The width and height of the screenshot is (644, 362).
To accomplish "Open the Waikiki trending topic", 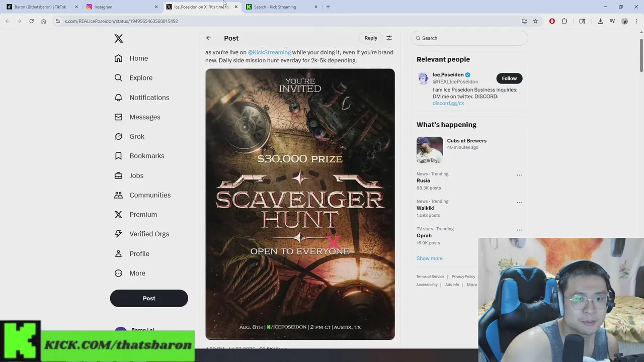I will (425, 208).
